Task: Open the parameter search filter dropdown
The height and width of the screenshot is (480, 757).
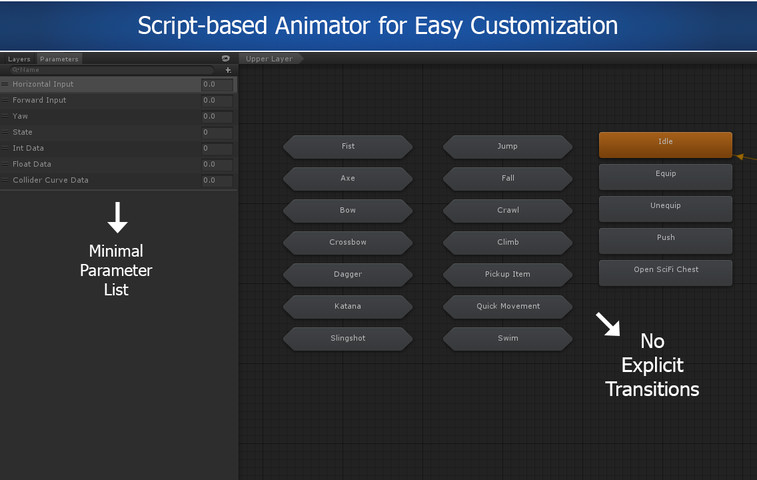Action: (x=14, y=70)
